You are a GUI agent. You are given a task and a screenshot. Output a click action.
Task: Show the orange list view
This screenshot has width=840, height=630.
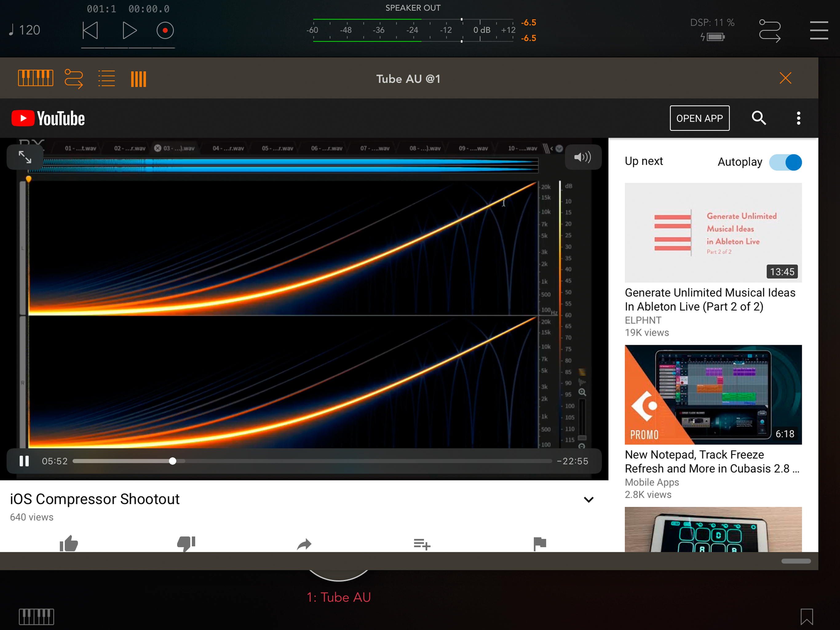pyautogui.click(x=106, y=78)
